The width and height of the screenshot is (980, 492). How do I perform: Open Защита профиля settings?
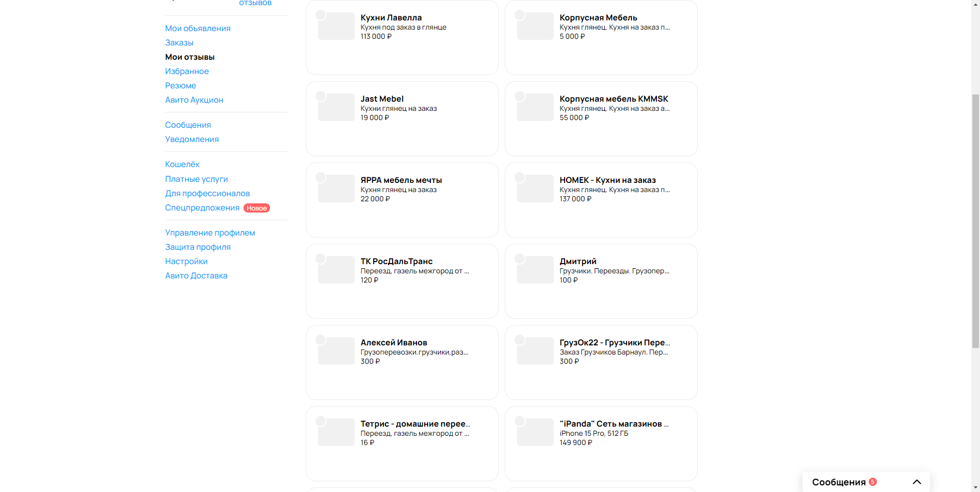pos(198,247)
